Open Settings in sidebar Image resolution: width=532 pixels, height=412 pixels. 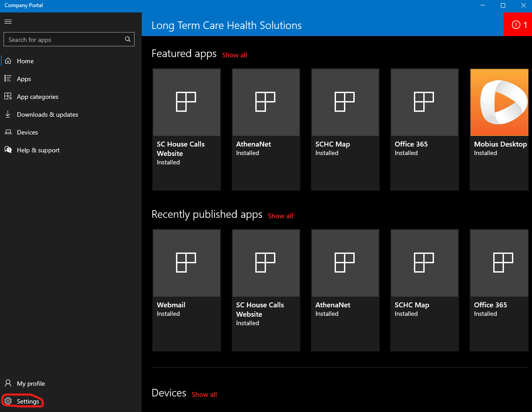[70, 401]
